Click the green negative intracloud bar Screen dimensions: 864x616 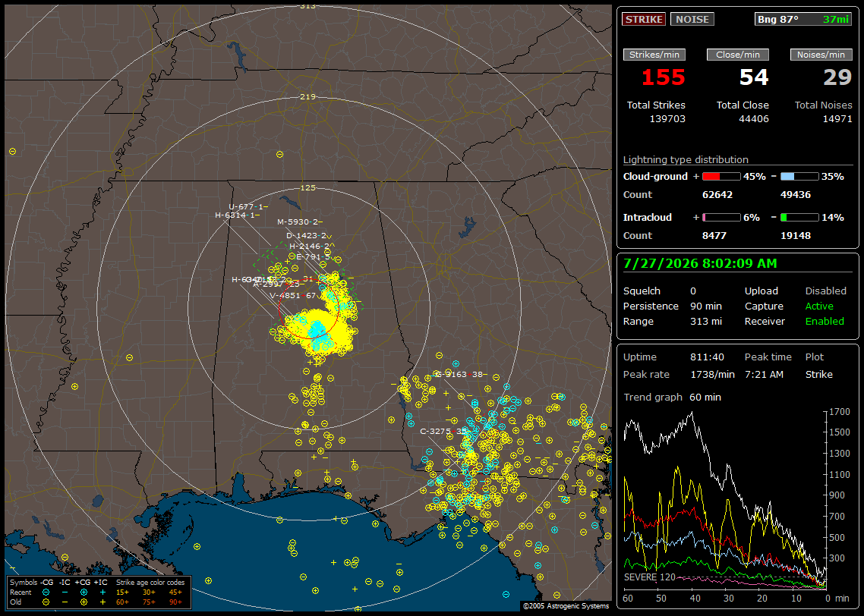pos(799,218)
